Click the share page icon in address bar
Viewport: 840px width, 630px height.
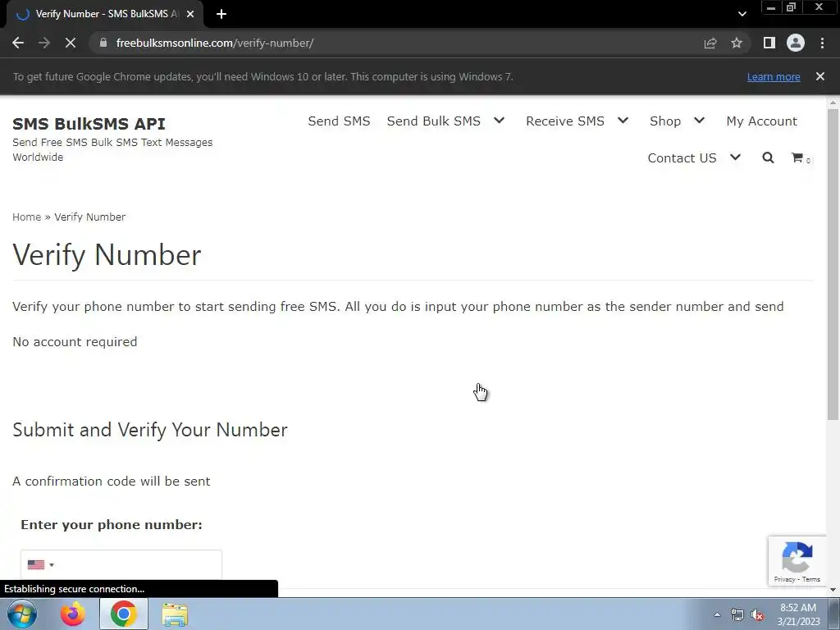coord(710,43)
